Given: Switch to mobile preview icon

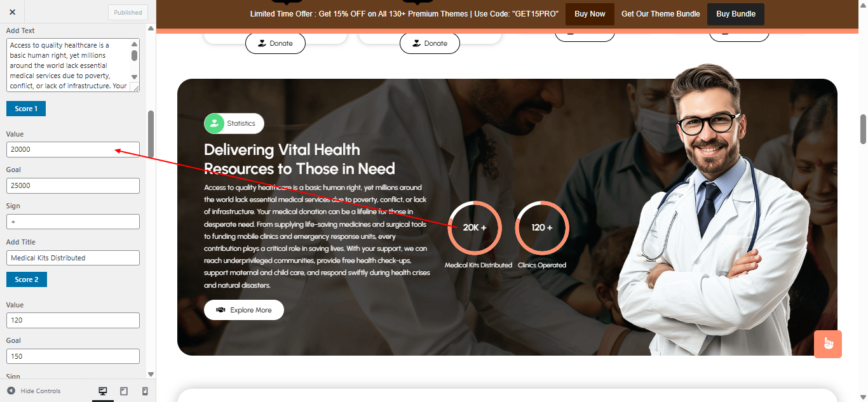Looking at the screenshot, I should click(145, 391).
